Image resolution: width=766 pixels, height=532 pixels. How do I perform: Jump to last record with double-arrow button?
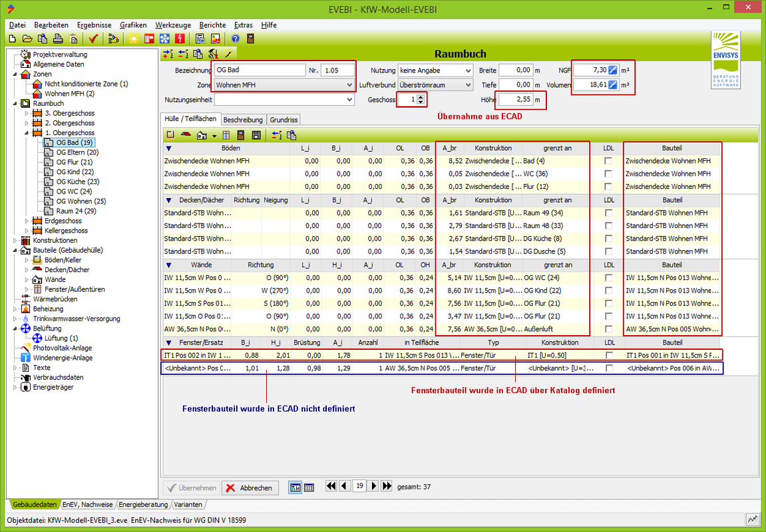tap(387, 487)
